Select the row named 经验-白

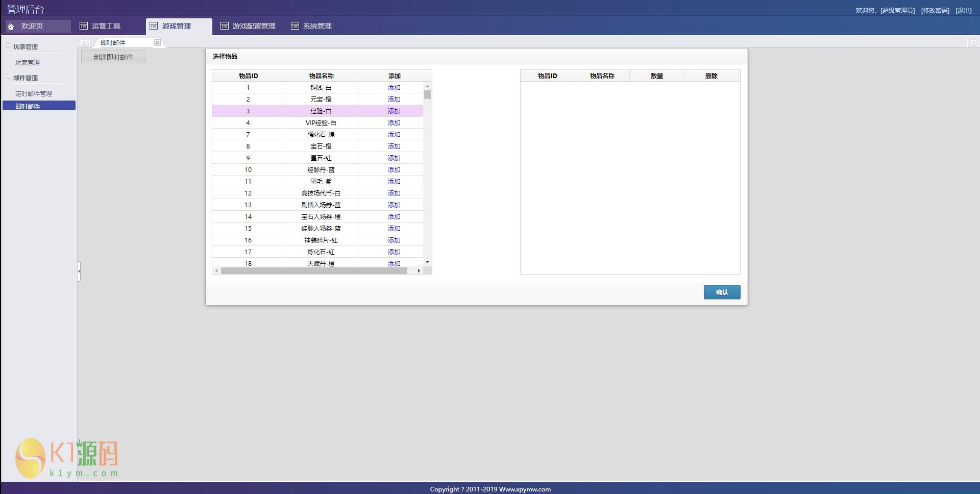pyautogui.click(x=317, y=111)
